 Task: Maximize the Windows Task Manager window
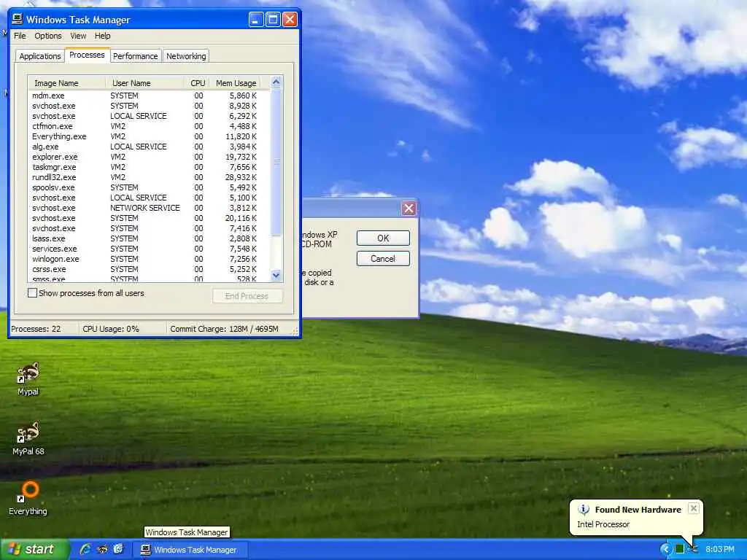pyautogui.click(x=273, y=20)
